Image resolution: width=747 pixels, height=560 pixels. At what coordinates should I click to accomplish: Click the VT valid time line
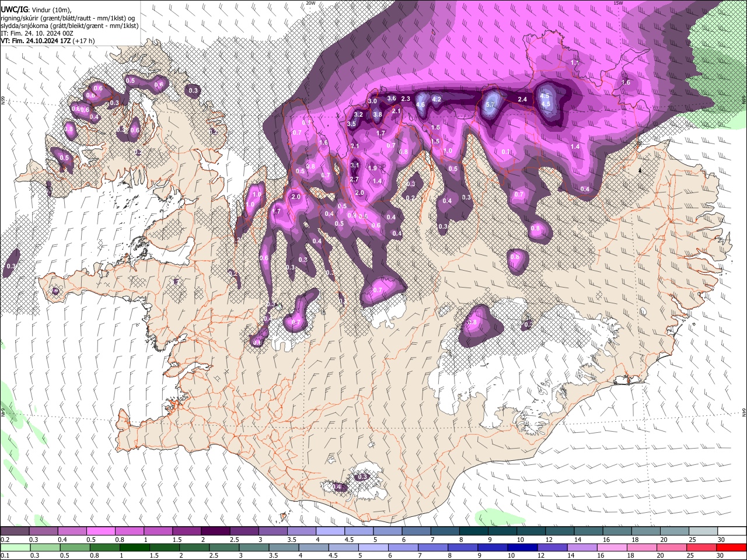[x=48, y=41]
